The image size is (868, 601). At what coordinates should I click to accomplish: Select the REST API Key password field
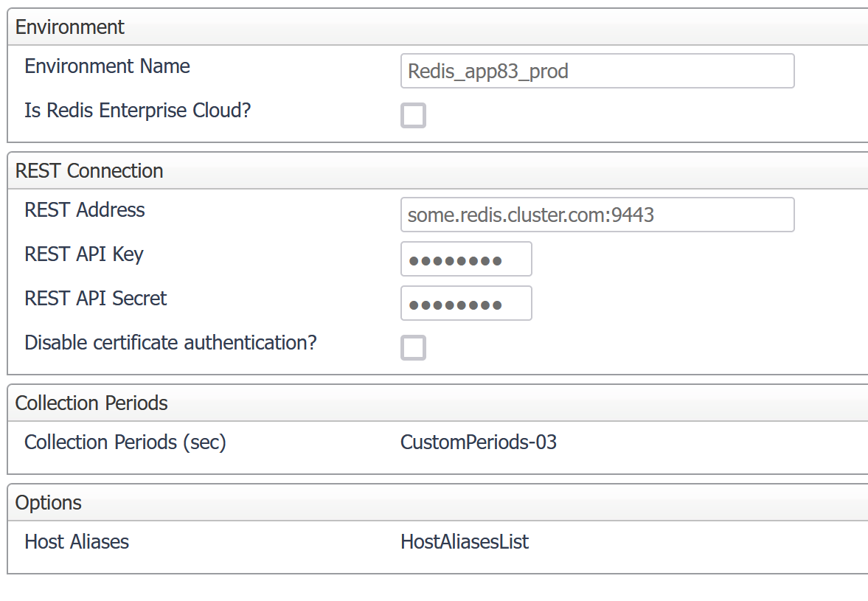(466, 259)
